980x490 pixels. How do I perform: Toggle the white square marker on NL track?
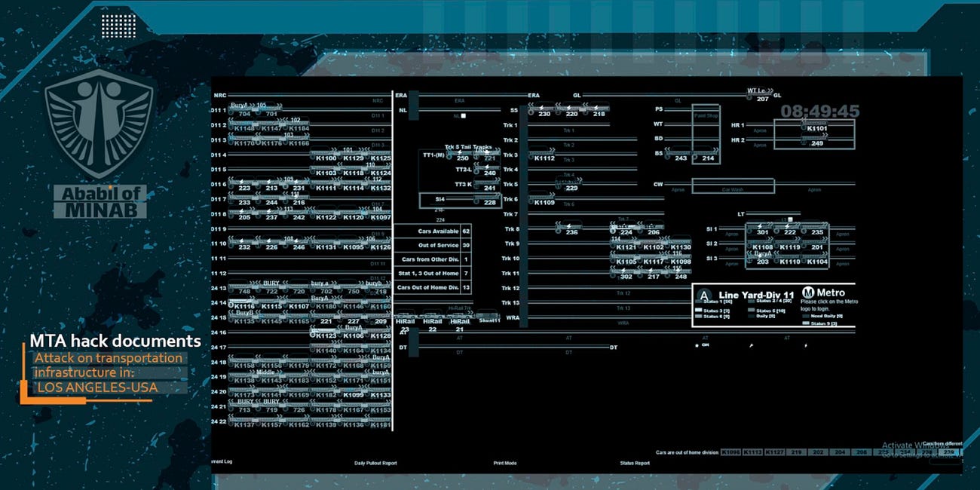[x=464, y=116]
